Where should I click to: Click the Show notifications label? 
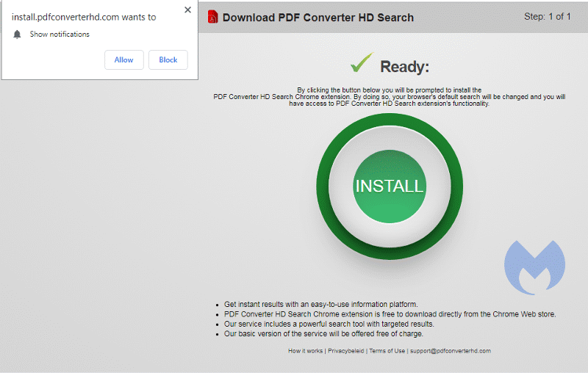click(60, 35)
